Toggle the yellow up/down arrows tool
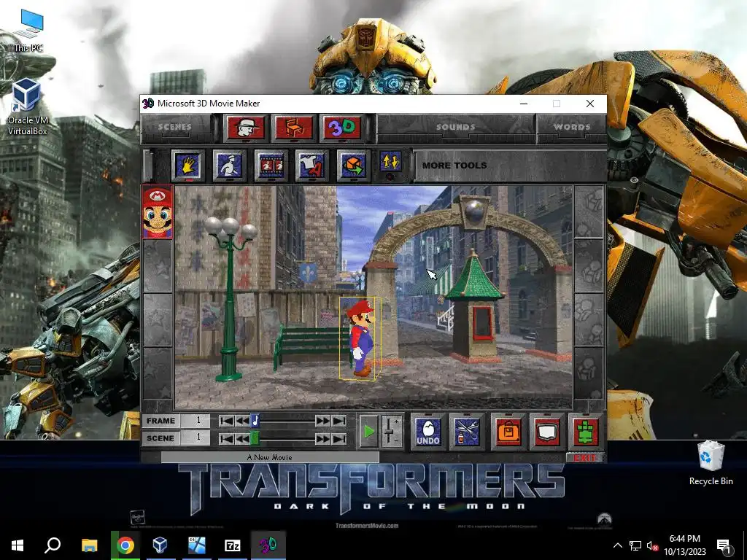This screenshot has width=747, height=560. click(391, 162)
